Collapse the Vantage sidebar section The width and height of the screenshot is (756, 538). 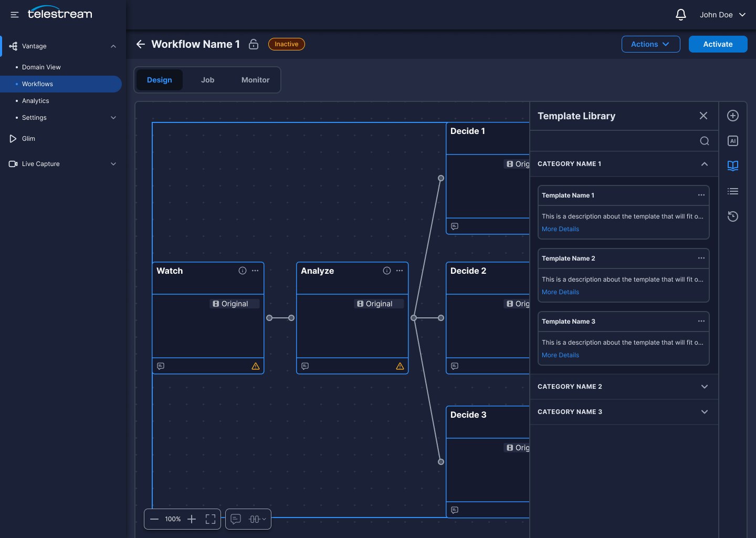pos(113,46)
